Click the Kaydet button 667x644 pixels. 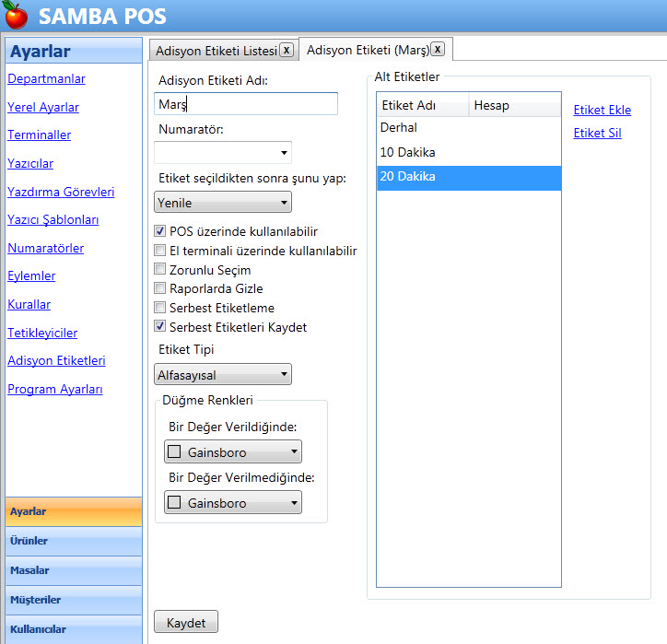click(x=186, y=623)
